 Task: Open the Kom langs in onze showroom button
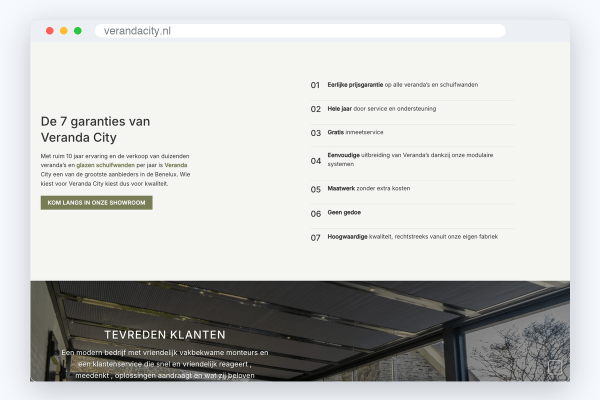tap(96, 203)
